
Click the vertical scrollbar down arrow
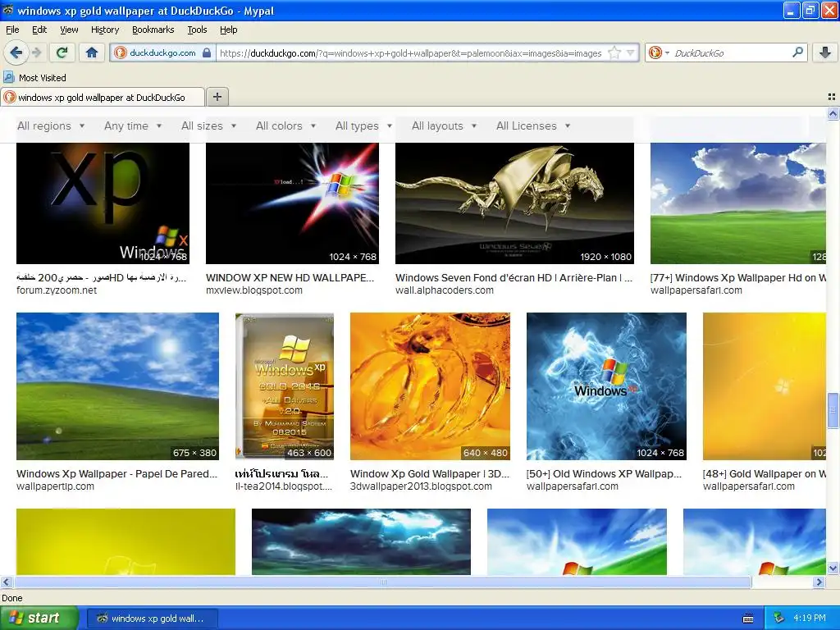[x=833, y=568]
